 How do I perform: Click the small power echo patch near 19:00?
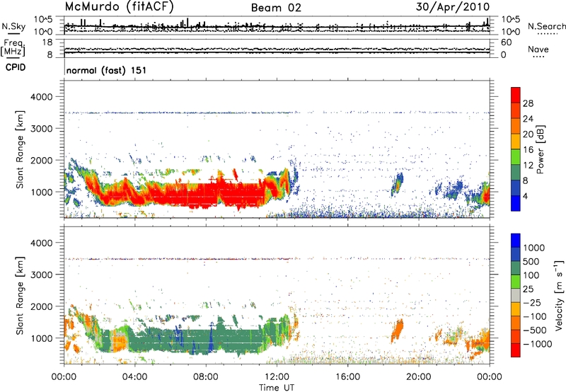click(397, 185)
